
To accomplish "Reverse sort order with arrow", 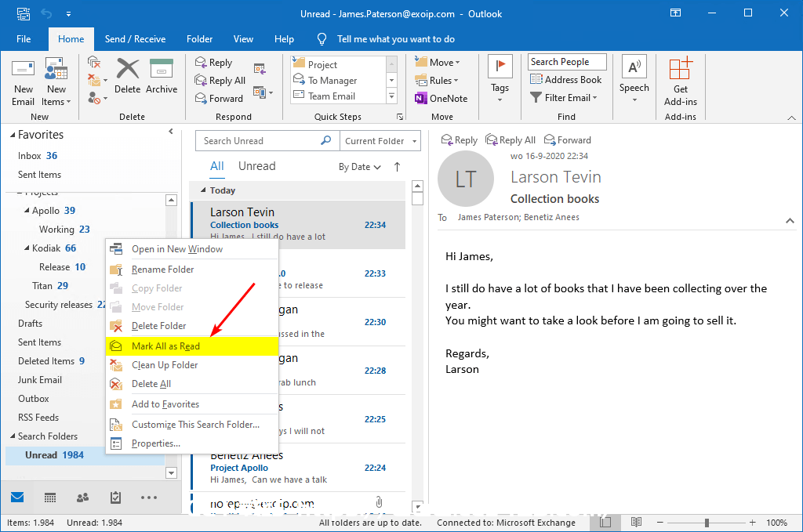I will coord(397,167).
